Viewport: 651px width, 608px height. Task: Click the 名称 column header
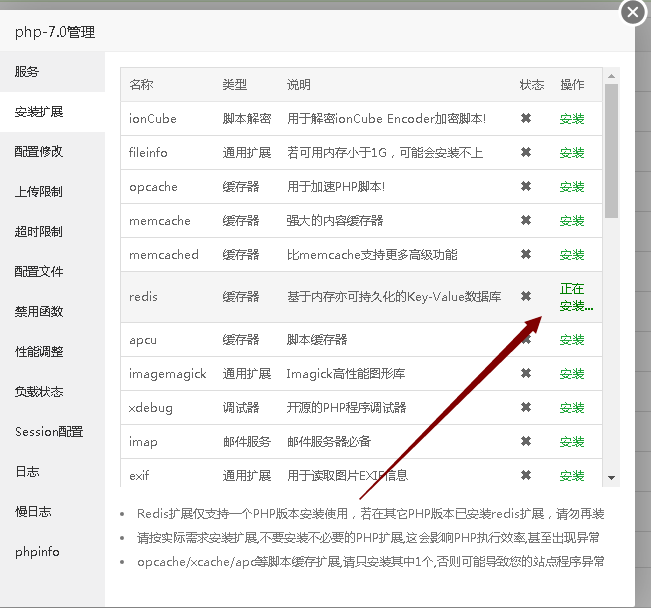[x=141, y=85]
